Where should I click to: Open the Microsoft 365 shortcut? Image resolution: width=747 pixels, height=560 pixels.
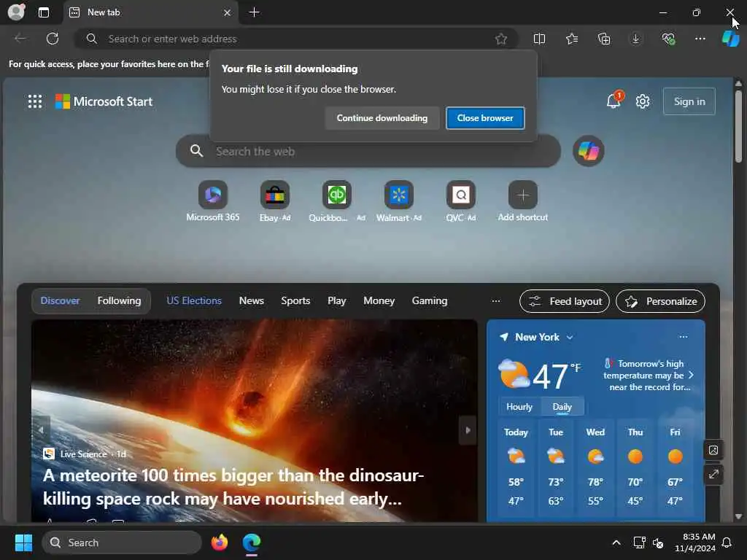click(213, 201)
